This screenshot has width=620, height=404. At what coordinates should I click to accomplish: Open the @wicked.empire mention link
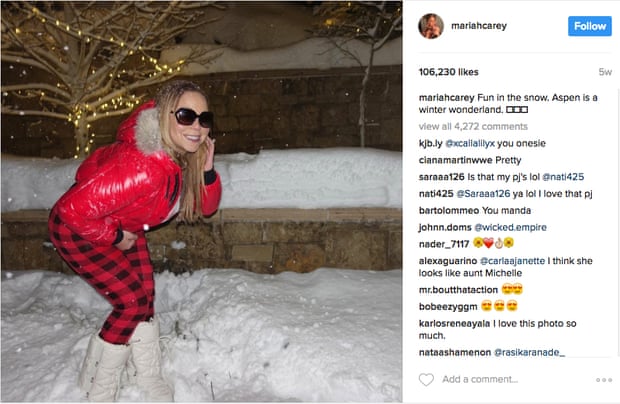tap(510, 227)
